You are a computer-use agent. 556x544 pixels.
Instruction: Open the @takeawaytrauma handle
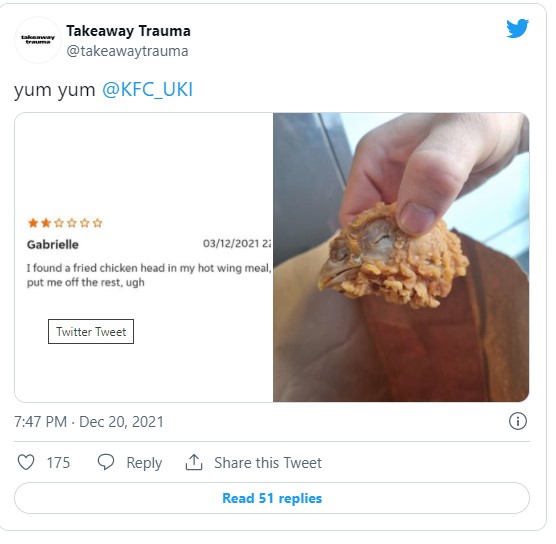pyautogui.click(x=127, y=51)
